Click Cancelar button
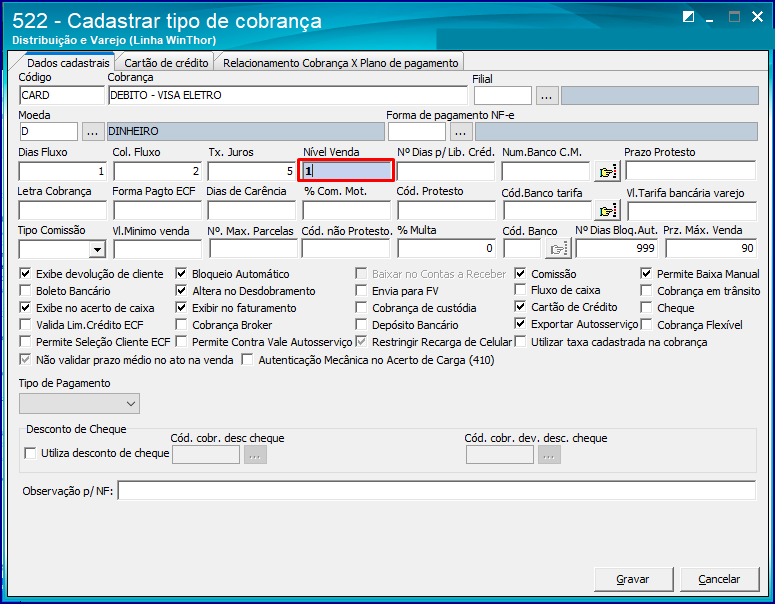The image size is (775, 604). [x=719, y=579]
